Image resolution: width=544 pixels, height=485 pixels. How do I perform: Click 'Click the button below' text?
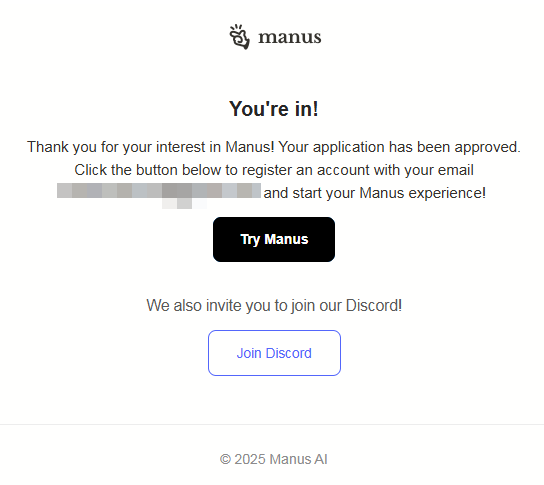pyautogui.click(x=148, y=170)
